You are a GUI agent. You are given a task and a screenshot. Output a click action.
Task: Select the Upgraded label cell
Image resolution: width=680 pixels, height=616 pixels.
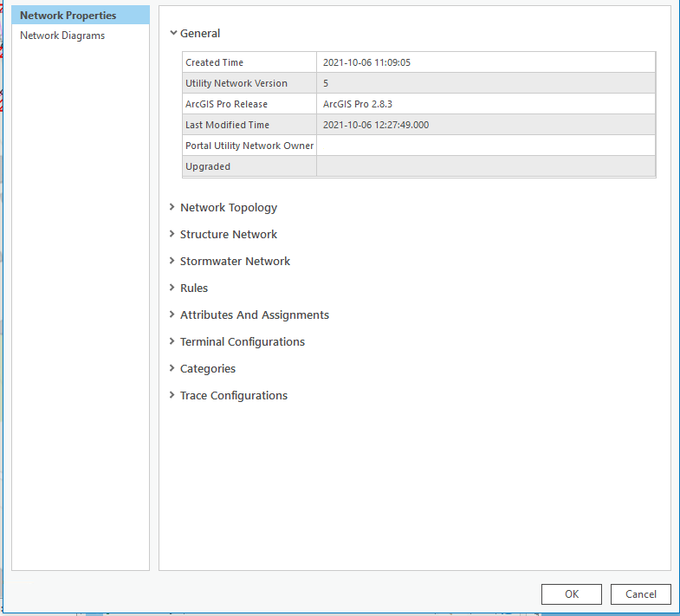pyautogui.click(x=249, y=166)
